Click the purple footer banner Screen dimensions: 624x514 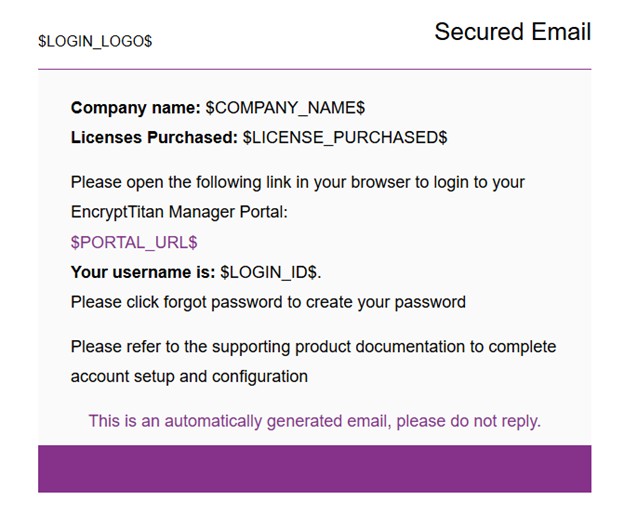coord(314,469)
